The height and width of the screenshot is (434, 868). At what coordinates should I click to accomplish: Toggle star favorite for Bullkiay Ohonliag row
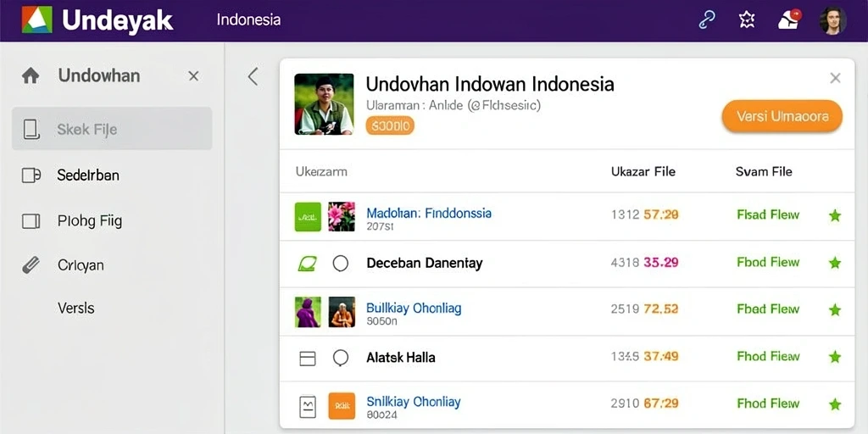coord(835,310)
